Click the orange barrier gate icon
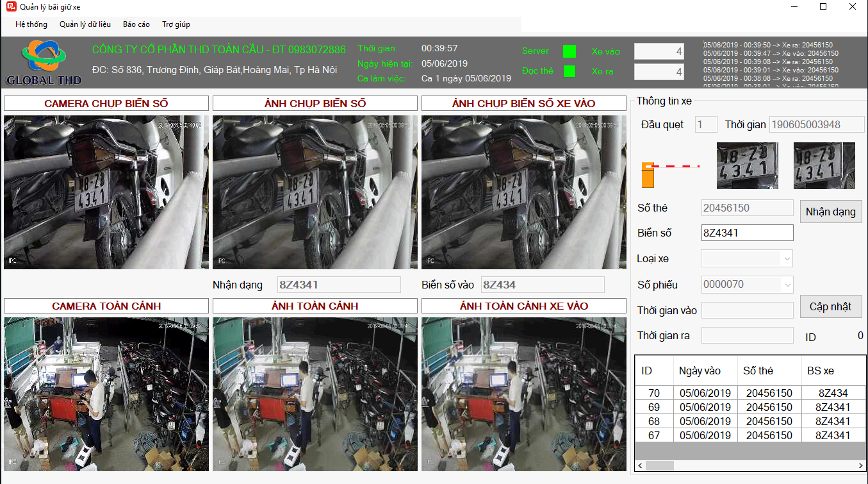 point(648,175)
